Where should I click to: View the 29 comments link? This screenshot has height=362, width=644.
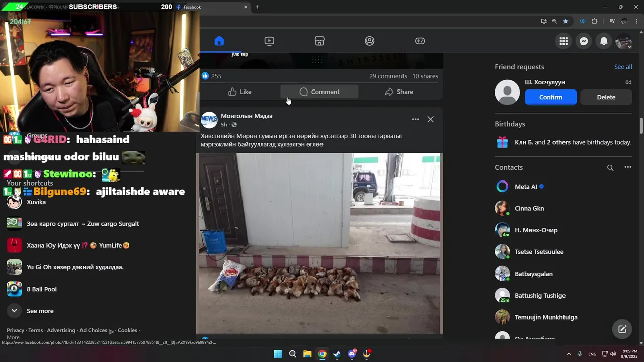click(388, 76)
